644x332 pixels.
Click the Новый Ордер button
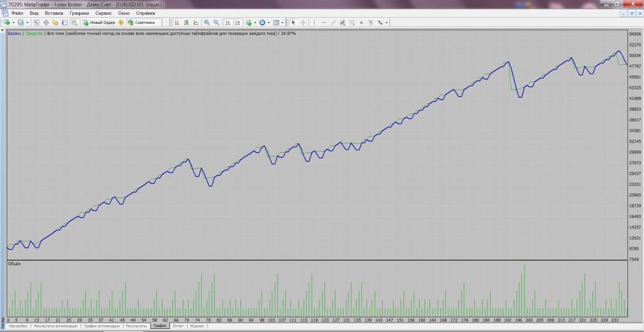tap(99, 22)
